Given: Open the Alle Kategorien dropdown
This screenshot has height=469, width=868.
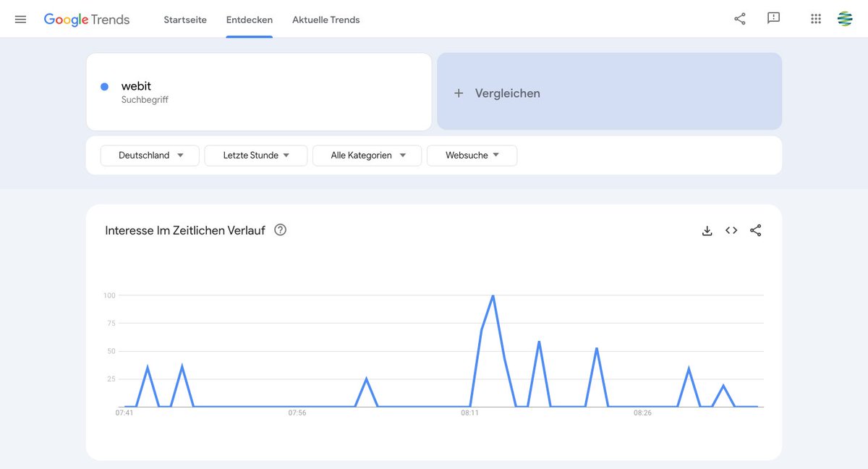Looking at the screenshot, I should pos(367,156).
